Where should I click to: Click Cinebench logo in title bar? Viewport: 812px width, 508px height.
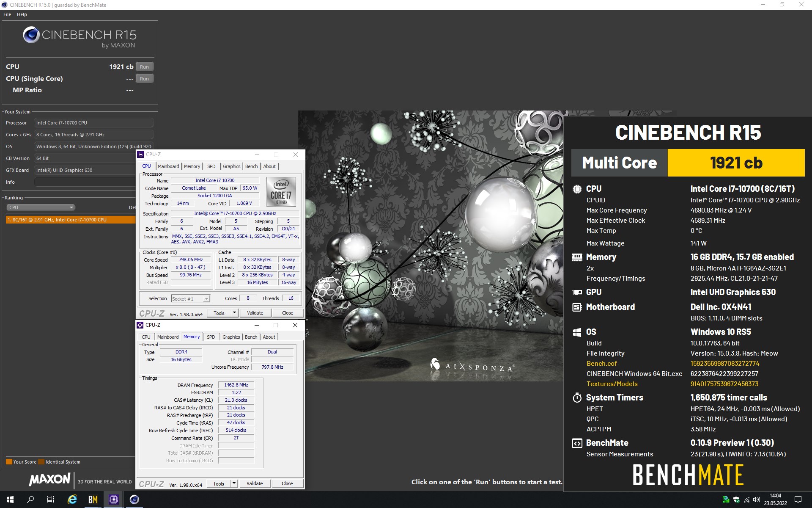click(x=5, y=5)
